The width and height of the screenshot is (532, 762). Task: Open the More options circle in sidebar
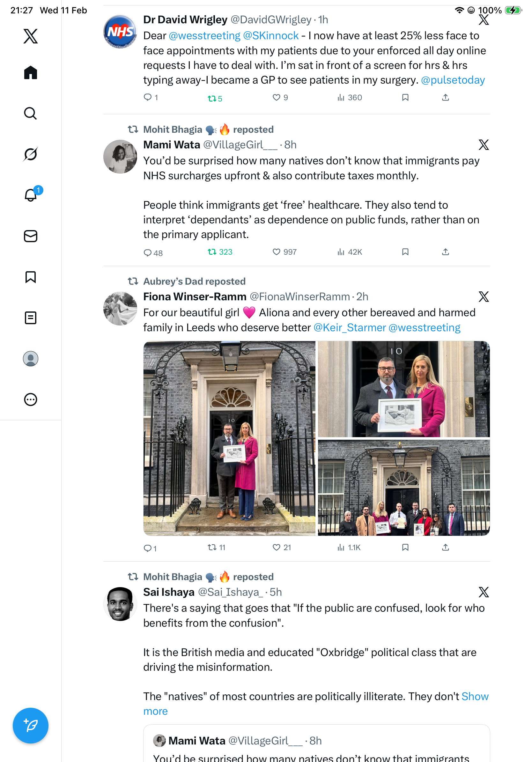pyautogui.click(x=31, y=399)
